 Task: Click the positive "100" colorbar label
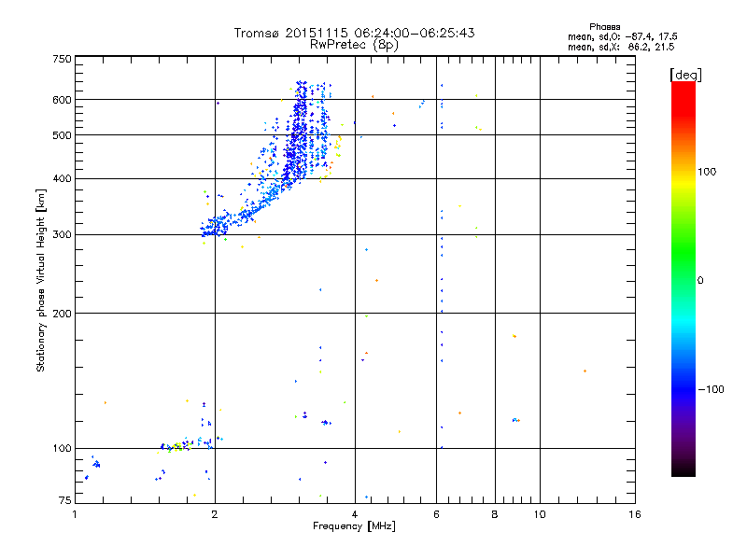coord(707,172)
